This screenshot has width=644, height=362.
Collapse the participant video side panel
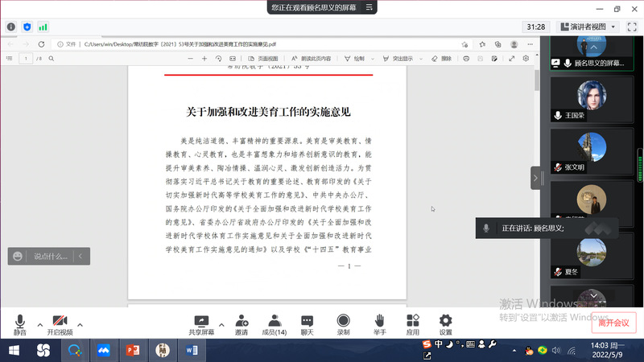point(535,178)
